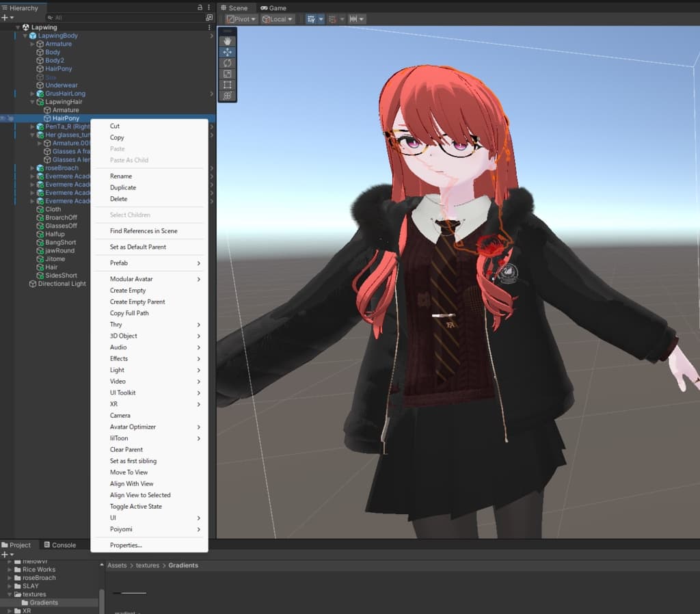Expand the roseBroach folder in Project
700x614 pixels.
click(x=10, y=578)
